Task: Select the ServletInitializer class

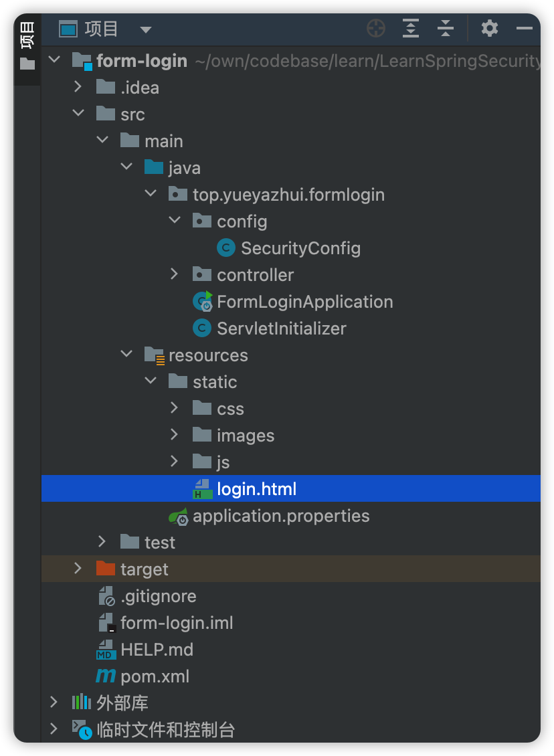Action: 282,328
